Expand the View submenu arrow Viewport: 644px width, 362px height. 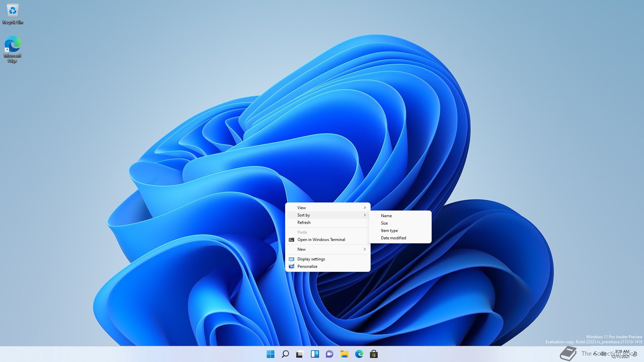(365, 208)
